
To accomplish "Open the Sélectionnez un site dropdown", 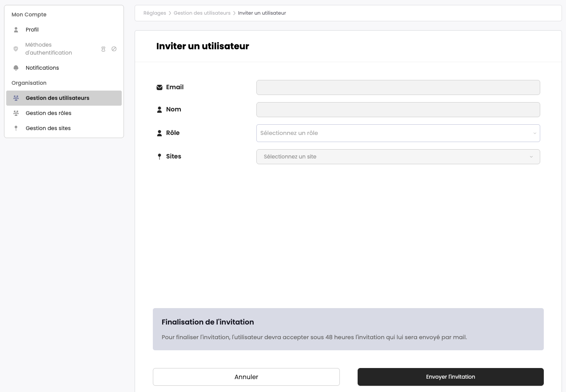I will pyautogui.click(x=398, y=157).
